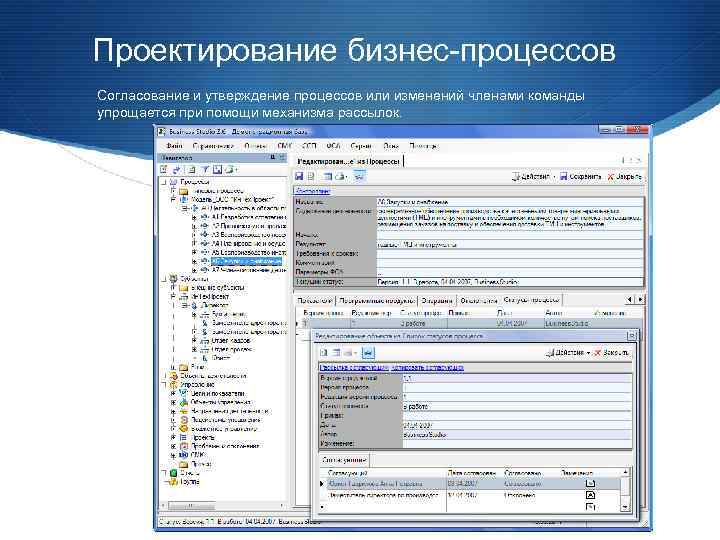Expand the A1 process tree node
The image size is (720, 540).
tap(194, 217)
